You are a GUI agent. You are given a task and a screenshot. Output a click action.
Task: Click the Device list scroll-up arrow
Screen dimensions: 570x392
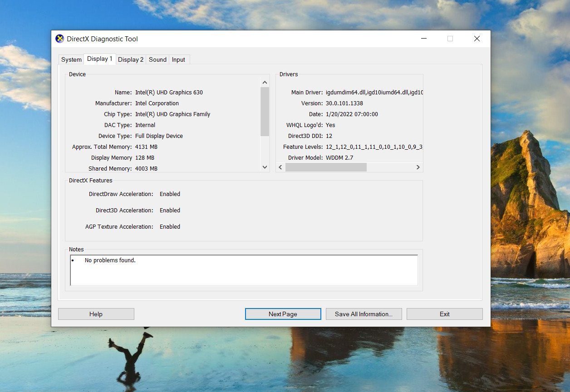[265, 83]
